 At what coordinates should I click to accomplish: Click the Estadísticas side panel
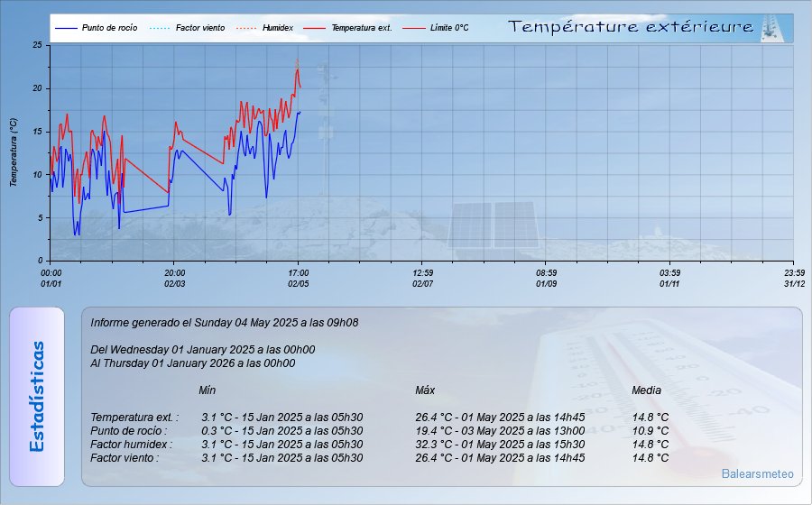click(x=37, y=397)
